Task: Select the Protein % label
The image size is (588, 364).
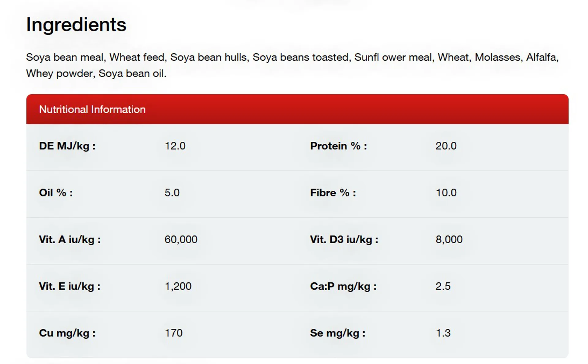Action: click(x=338, y=146)
